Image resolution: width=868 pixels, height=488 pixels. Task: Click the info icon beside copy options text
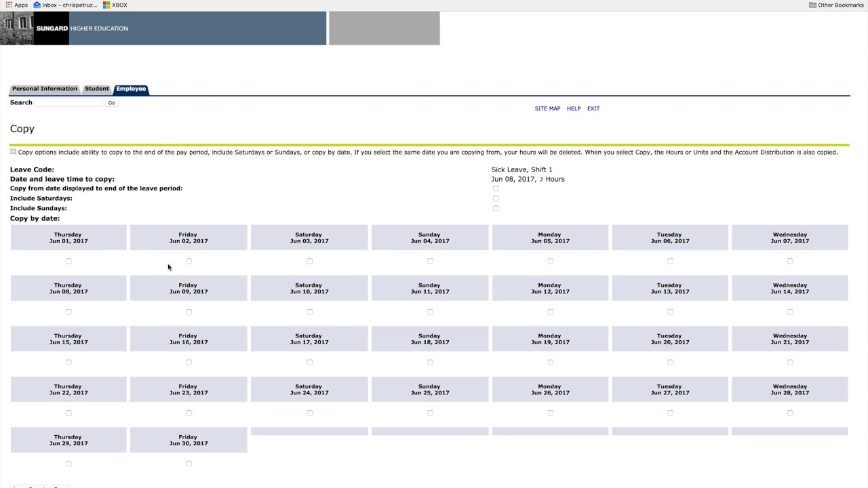tap(13, 152)
